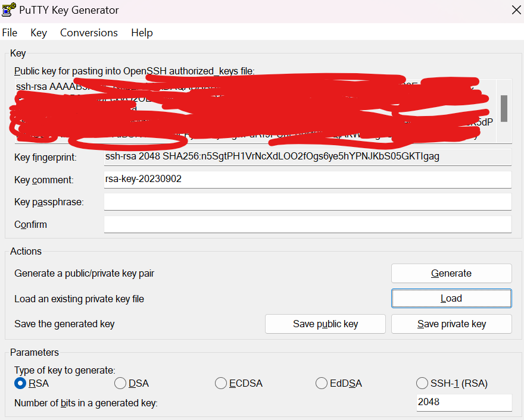Open the File menu
Image resolution: width=524 pixels, height=420 pixels.
click(x=10, y=33)
